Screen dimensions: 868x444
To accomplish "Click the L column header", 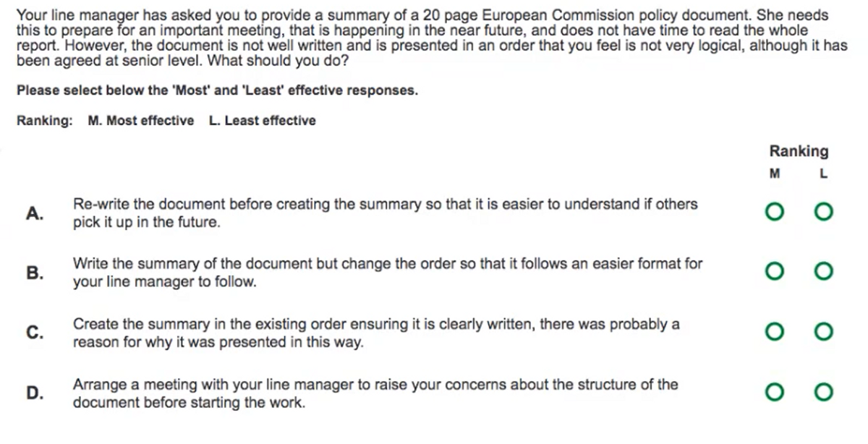I will (823, 174).
